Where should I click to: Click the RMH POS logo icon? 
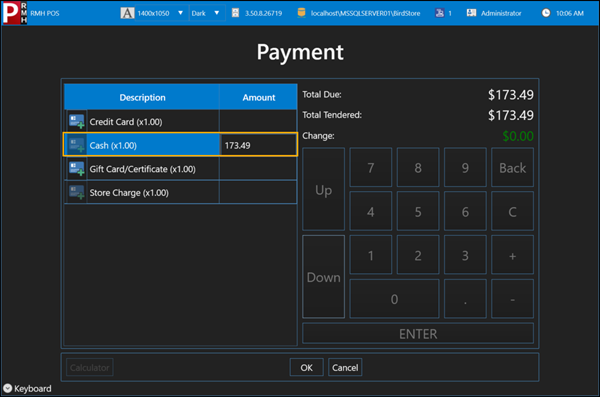(x=14, y=13)
